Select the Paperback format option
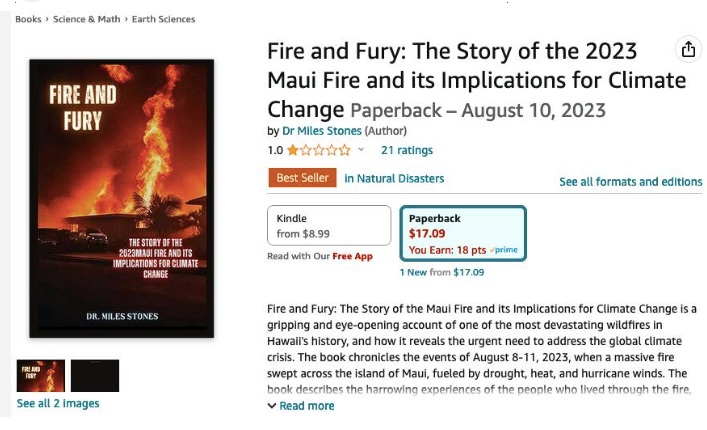The height and width of the screenshot is (430, 707). [x=462, y=232]
